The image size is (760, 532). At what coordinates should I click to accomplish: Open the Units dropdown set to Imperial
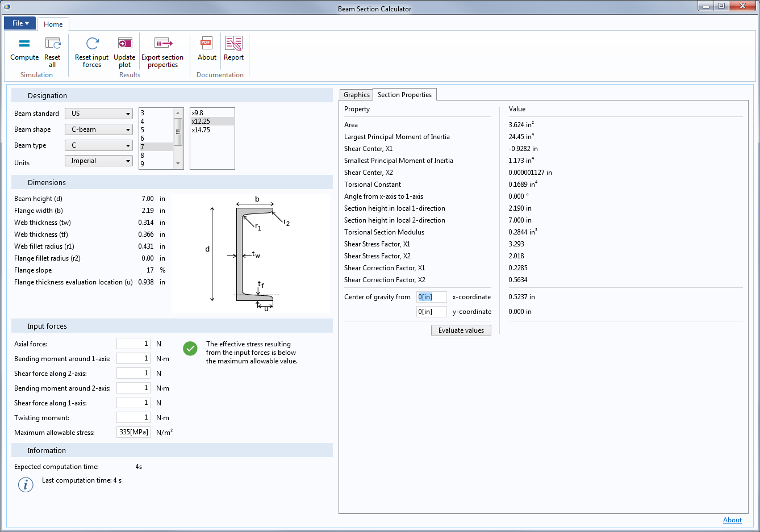[99, 161]
